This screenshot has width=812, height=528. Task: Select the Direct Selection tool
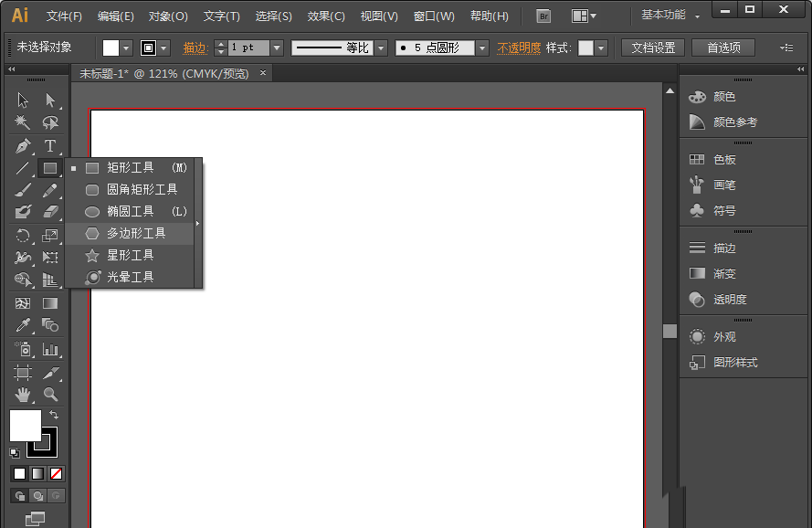[50, 100]
